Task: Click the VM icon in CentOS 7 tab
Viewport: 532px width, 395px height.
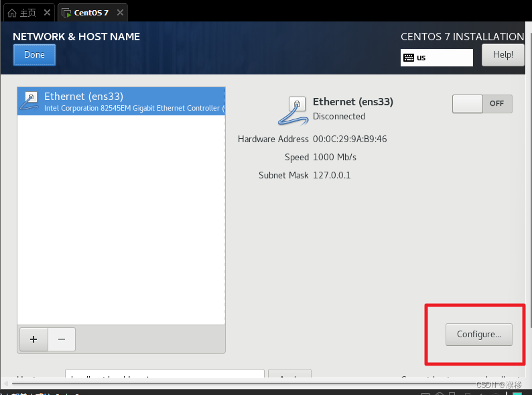Action: click(x=66, y=13)
